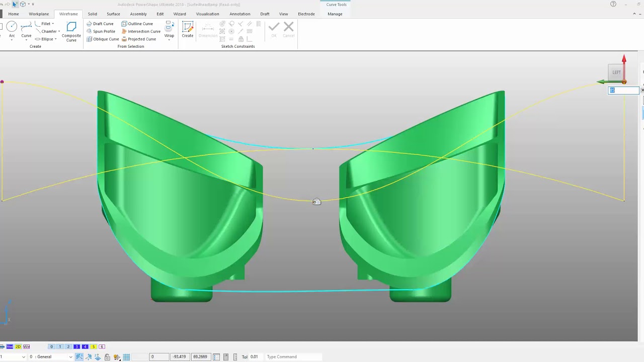The image size is (644, 362).
Task: Create an Oblique Curve
Action: (x=103, y=39)
